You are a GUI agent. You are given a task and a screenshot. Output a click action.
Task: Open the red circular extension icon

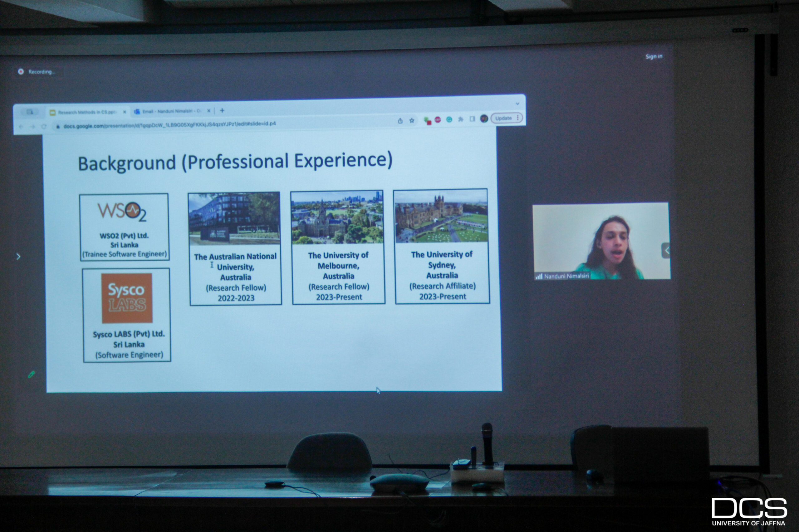438,120
